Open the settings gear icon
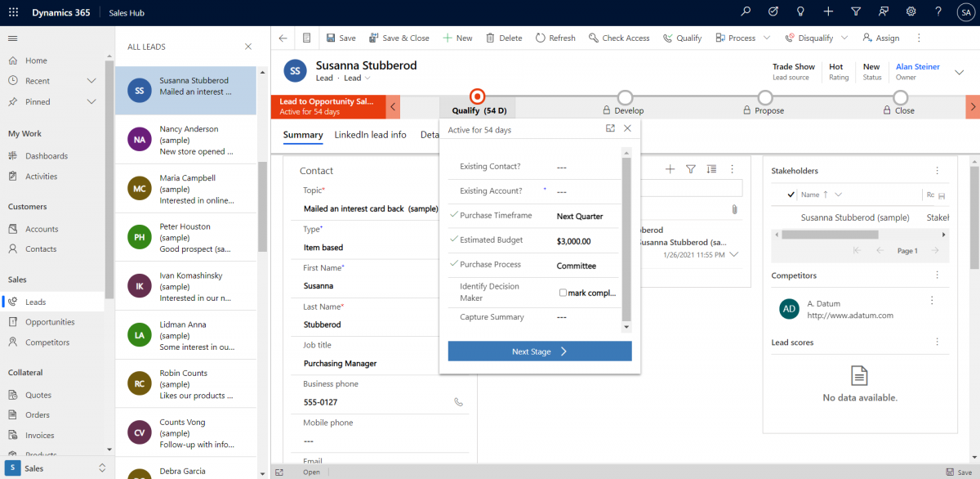The image size is (980, 479). (911, 11)
